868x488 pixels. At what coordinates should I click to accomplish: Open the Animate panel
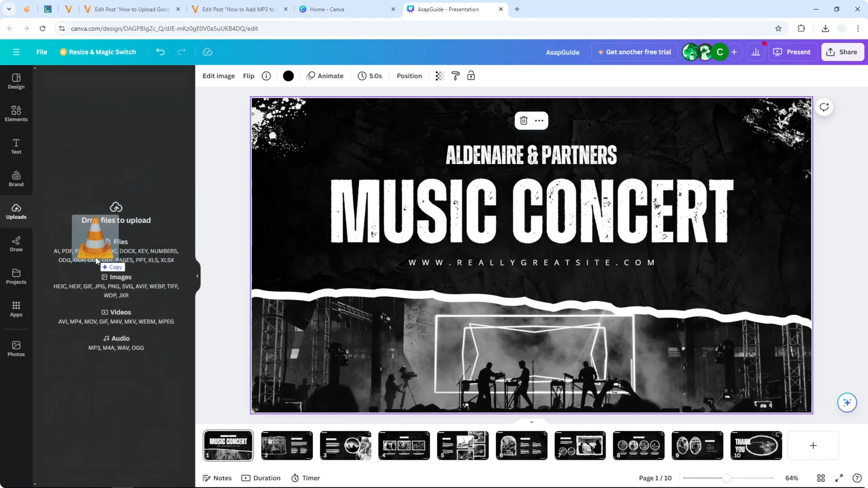pyautogui.click(x=325, y=76)
